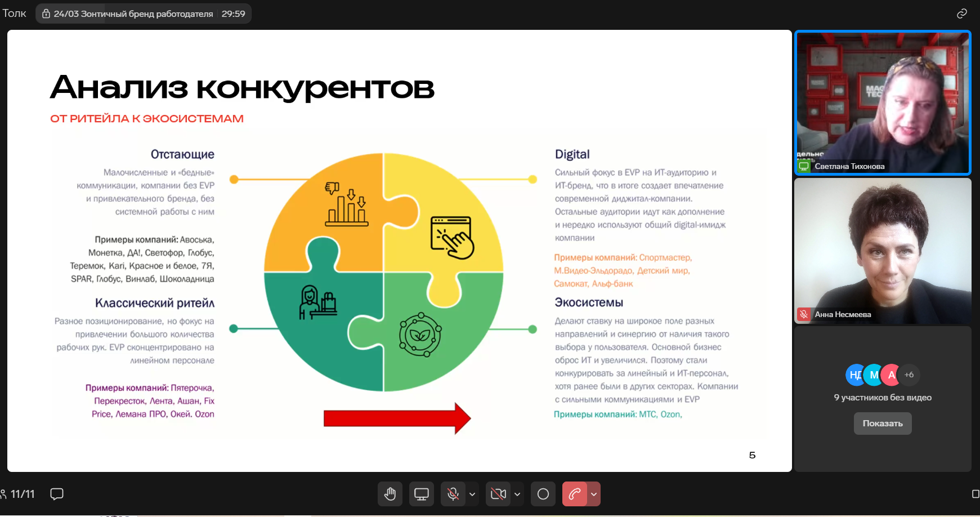Image resolution: width=980 pixels, height=517 pixels.
Task: Click the round record button
Action: 543,494
